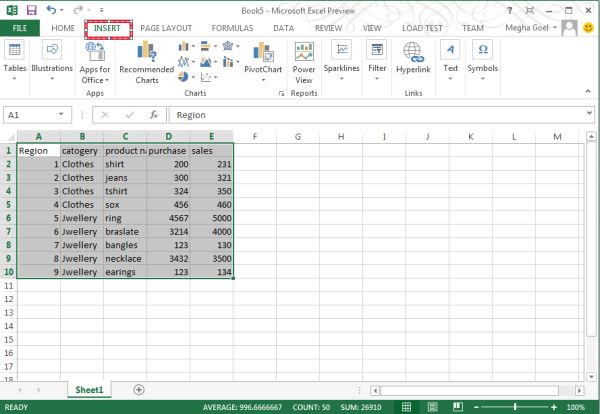Select row header 11
Screen dimensions: 600x414
[x=8, y=285]
